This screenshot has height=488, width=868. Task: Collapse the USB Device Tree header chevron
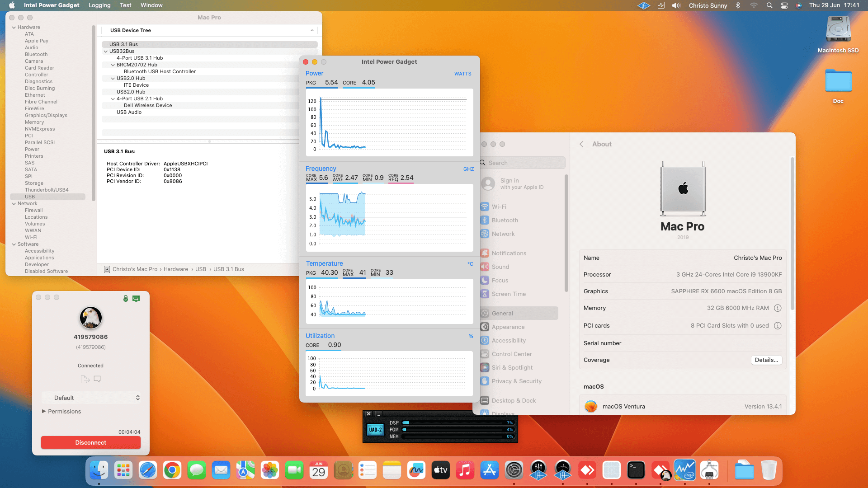pos(312,30)
